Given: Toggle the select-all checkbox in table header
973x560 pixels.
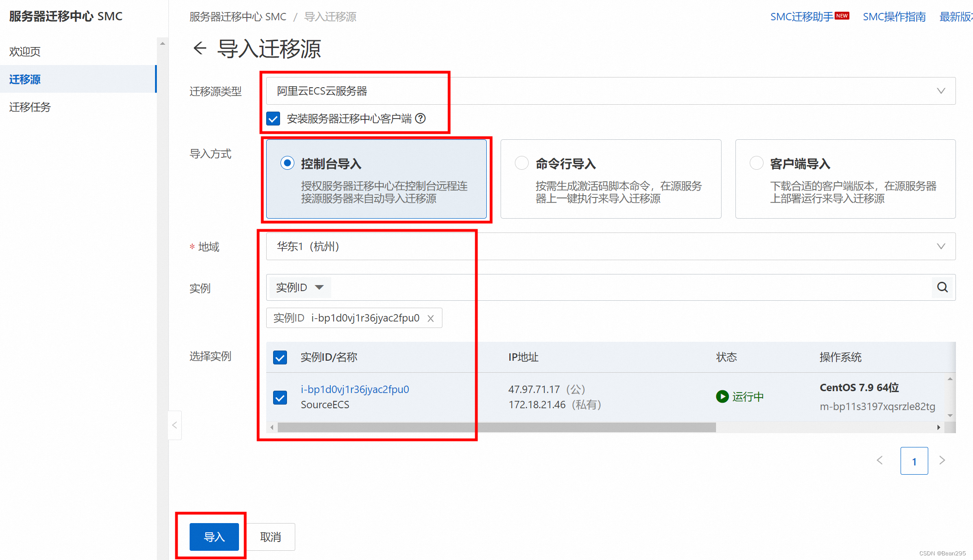Looking at the screenshot, I should 280,357.
